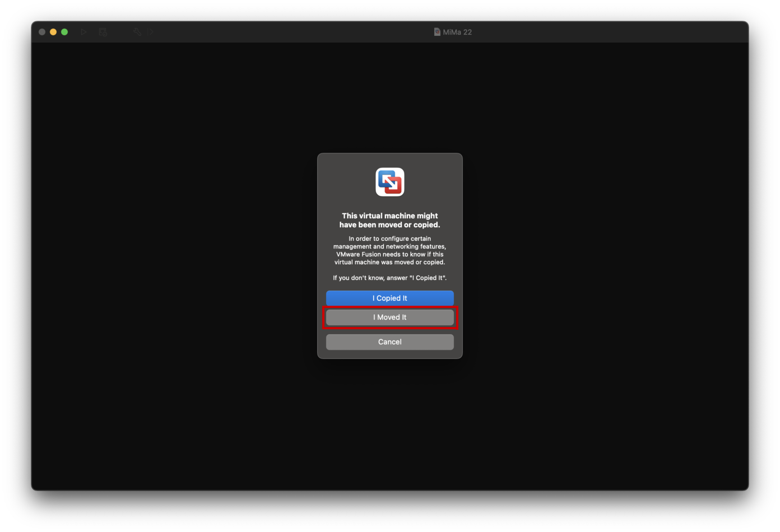Open the snapshots toolbar icon

coord(103,32)
